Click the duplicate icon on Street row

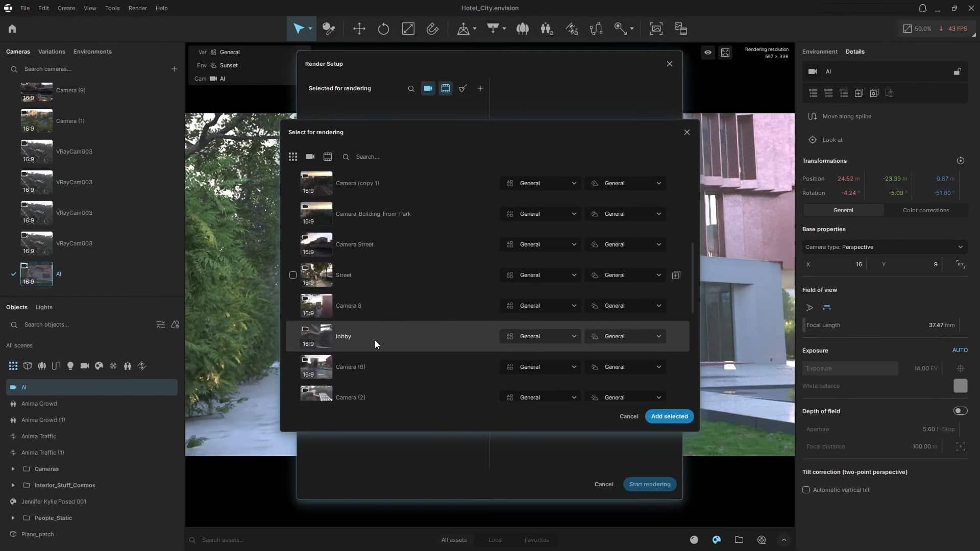click(676, 275)
